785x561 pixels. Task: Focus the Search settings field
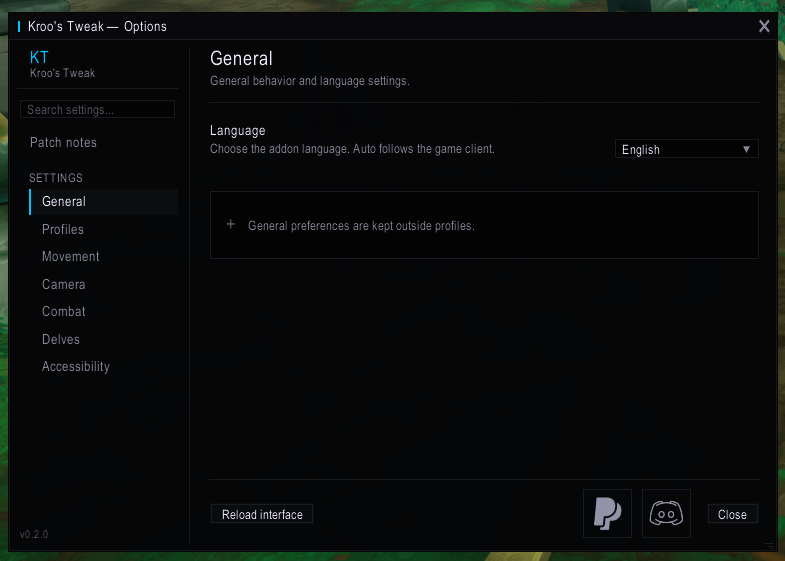[x=97, y=109]
